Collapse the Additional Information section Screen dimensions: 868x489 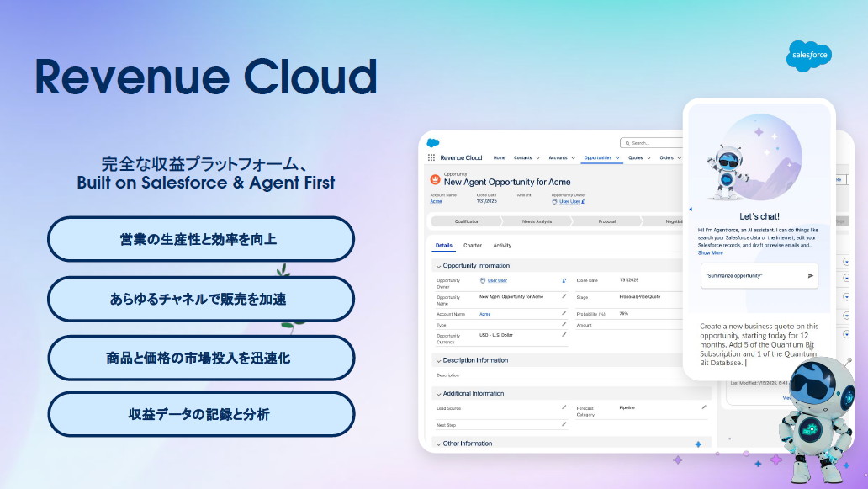438,394
